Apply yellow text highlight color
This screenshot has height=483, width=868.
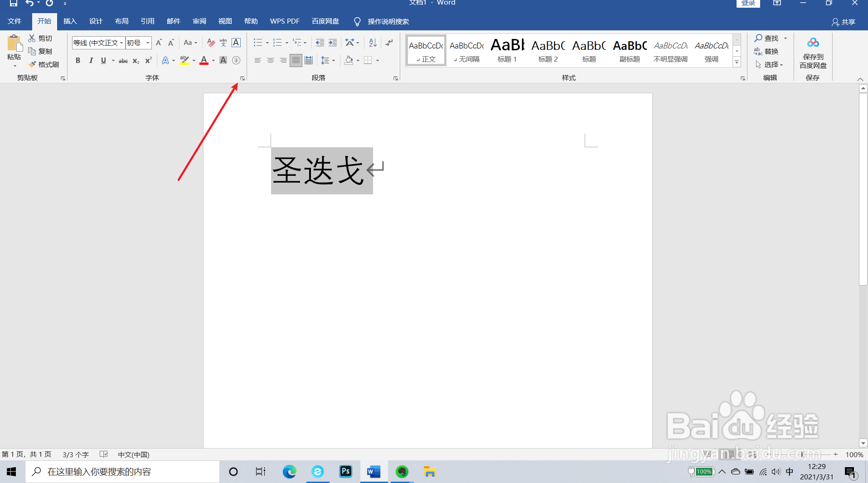click(184, 60)
